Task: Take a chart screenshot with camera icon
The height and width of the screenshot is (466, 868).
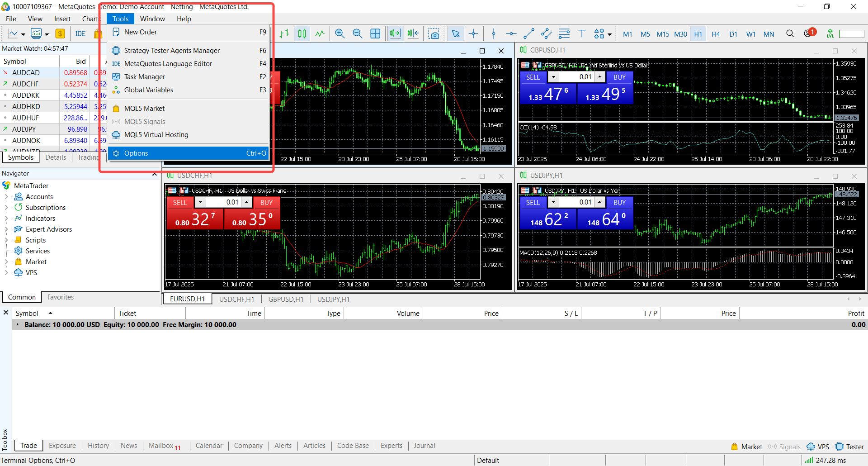Action: 434,34
